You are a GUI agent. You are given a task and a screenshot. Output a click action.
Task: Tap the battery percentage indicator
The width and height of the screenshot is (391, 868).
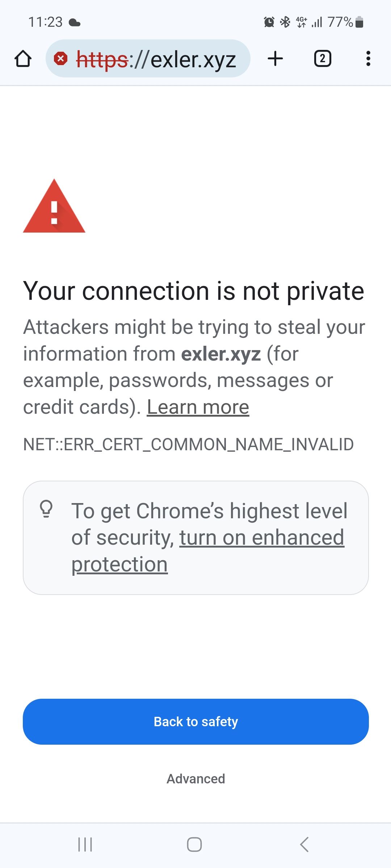click(x=340, y=22)
